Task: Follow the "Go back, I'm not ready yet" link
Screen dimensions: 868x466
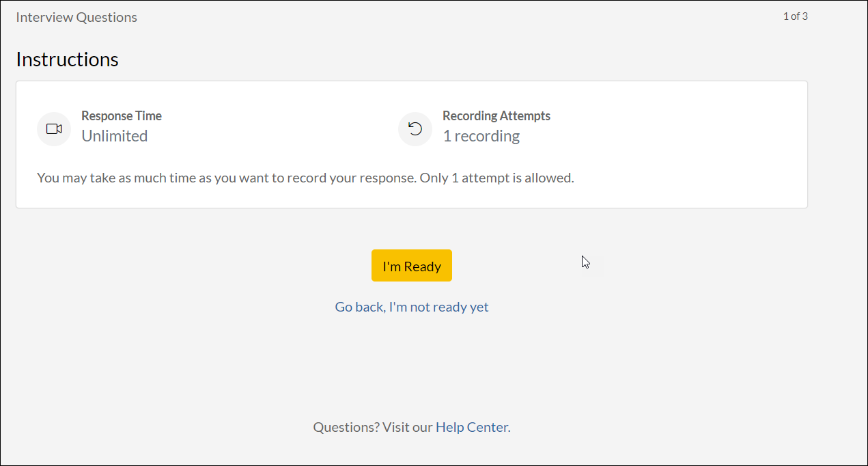Action: [411, 307]
